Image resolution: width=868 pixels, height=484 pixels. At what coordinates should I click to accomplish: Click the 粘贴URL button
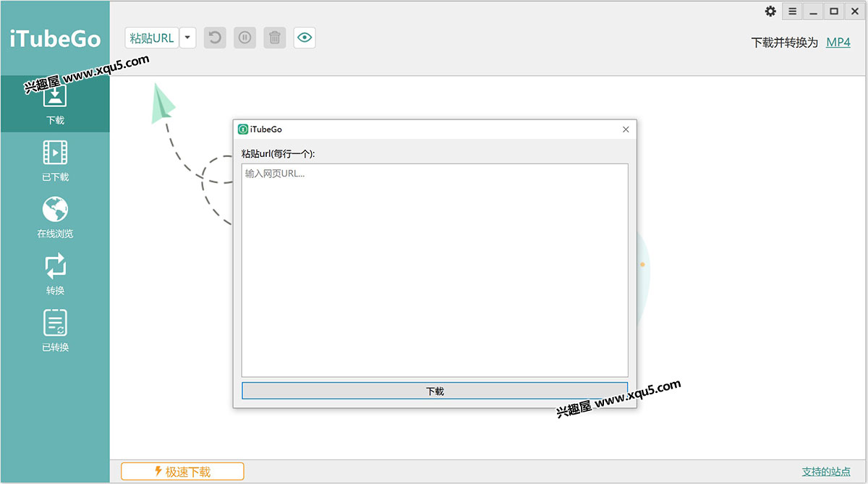click(x=152, y=38)
